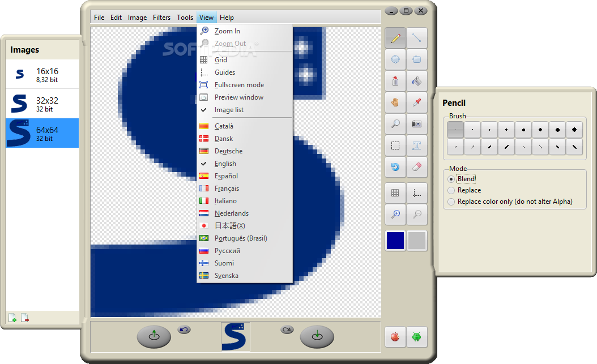Open the Image menu

pyautogui.click(x=138, y=18)
